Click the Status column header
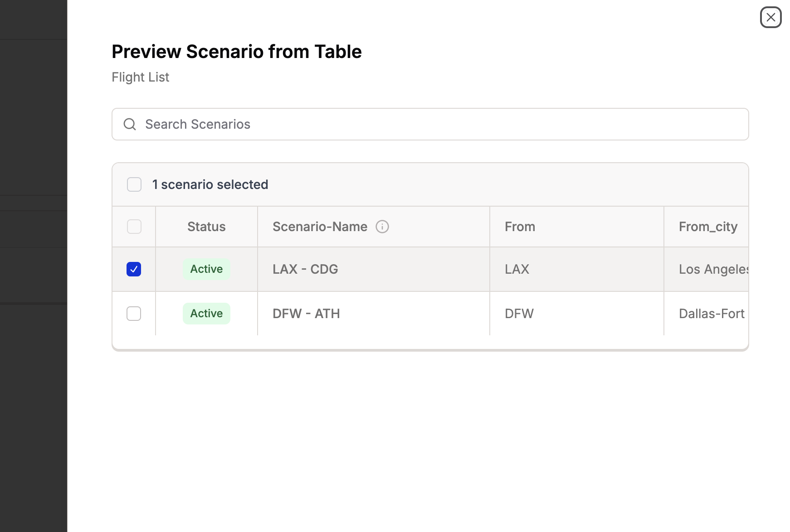 pyautogui.click(x=206, y=227)
